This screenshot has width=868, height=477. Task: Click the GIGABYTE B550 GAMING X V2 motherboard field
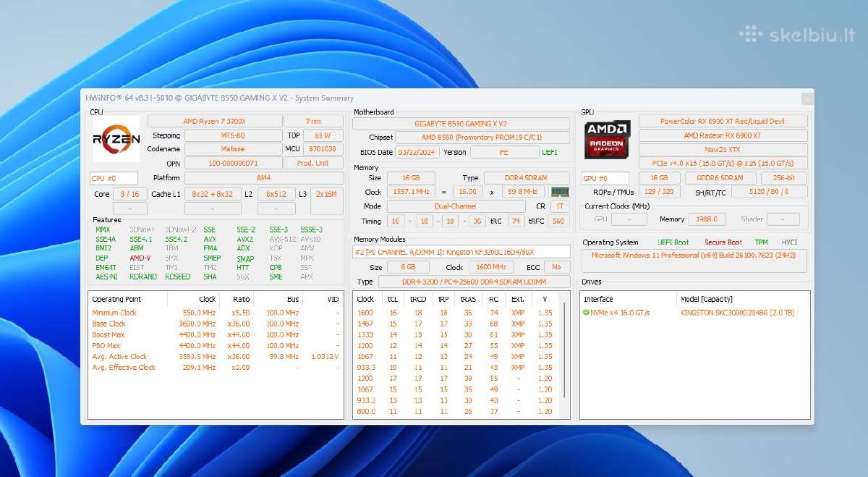click(x=461, y=123)
